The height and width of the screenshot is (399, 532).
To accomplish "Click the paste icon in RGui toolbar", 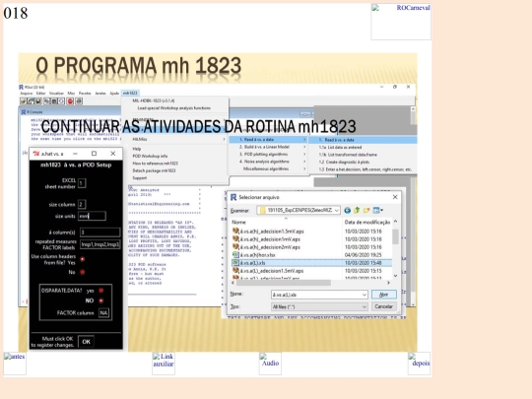I will tap(54, 101).
